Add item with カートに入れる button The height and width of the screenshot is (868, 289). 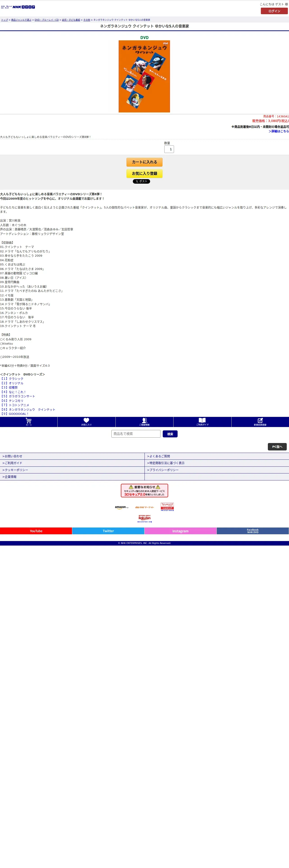[144, 162]
